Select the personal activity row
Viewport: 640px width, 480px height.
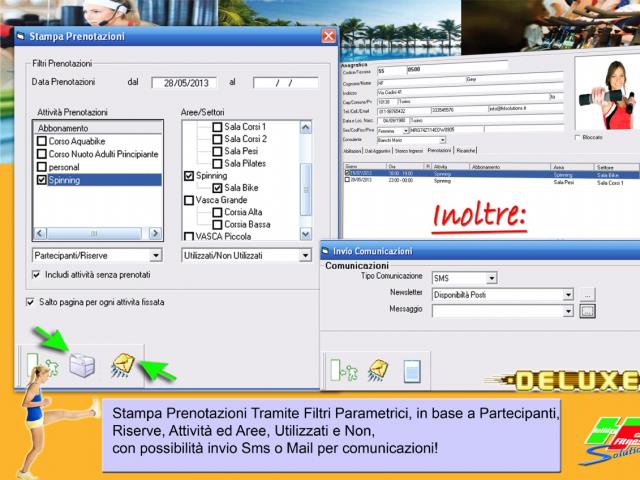62,168
